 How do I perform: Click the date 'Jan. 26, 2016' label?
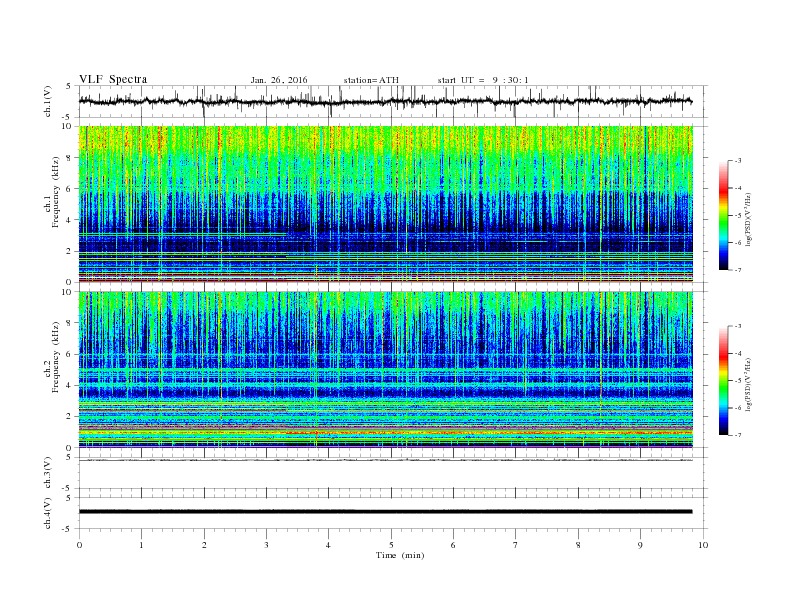tap(279, 80)
